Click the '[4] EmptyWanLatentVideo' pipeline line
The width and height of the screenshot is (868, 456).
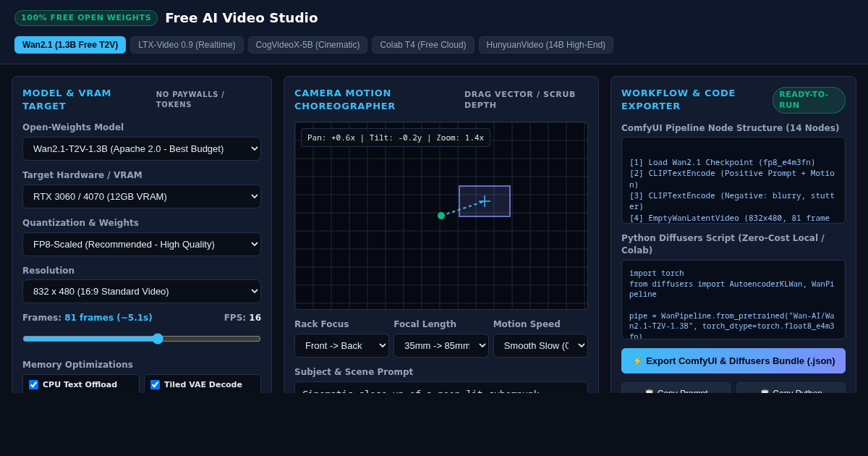click(730, 218)
